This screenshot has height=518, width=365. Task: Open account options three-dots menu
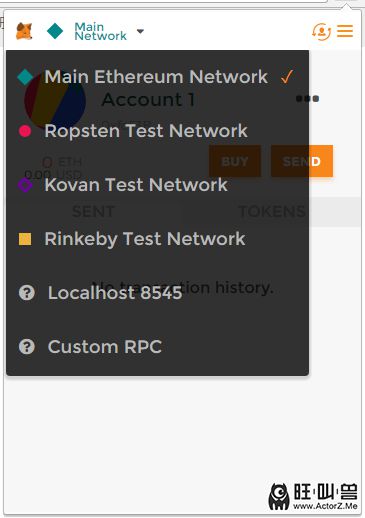(307, 99)
